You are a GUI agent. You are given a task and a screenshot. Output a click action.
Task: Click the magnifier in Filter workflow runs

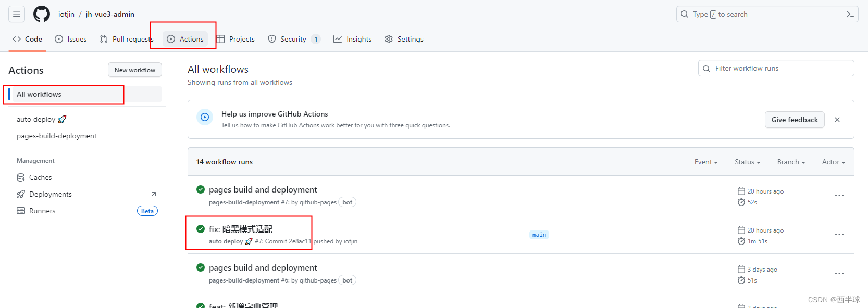coord(706,68)
